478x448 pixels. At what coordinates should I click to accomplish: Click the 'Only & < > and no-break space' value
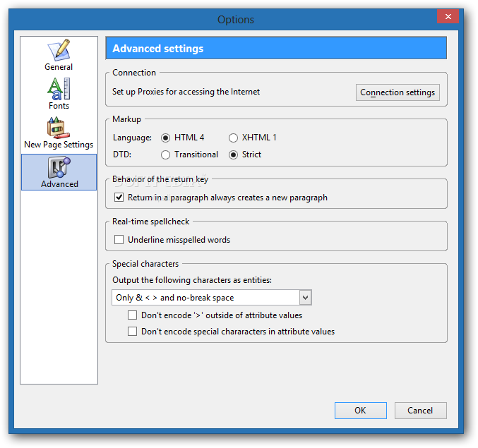click(x=175, y=298)
